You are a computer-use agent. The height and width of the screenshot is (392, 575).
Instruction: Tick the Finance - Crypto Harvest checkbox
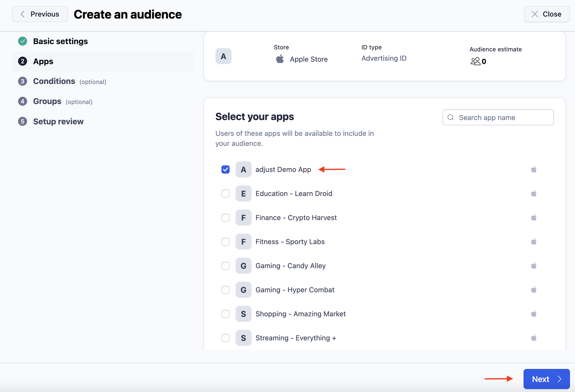point(225,218)
